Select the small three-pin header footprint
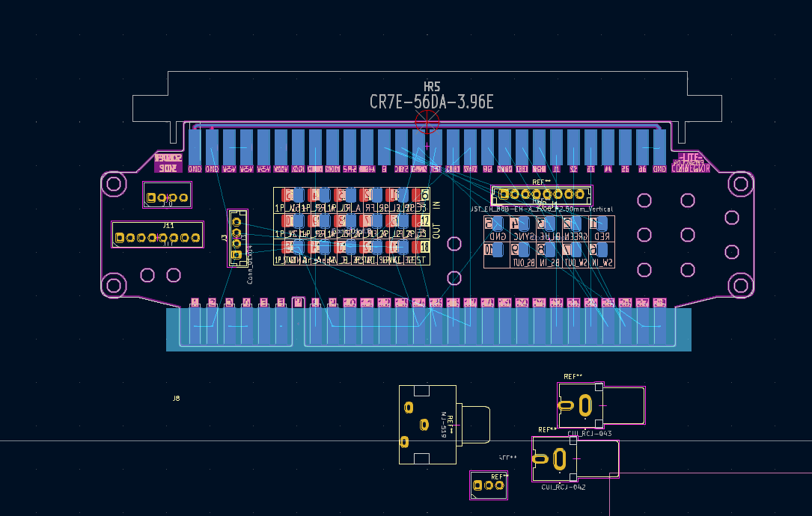Image resolution: width=812 pixels, height=516 pixels. coord(489,485)
